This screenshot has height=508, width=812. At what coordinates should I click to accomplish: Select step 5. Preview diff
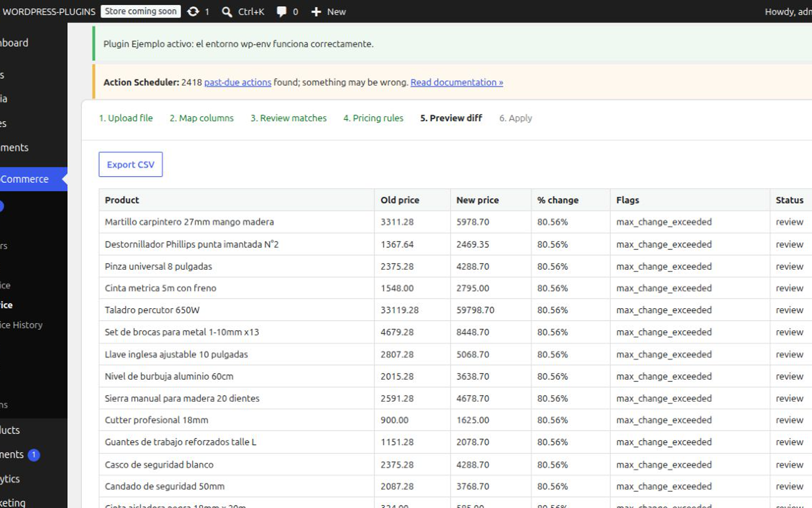pyautogui.click(x=451, y=118)
